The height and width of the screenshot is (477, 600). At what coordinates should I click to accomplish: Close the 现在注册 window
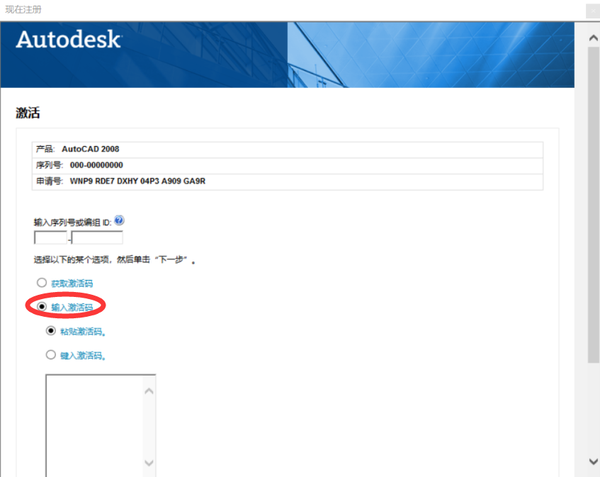(x=593, y=11)
